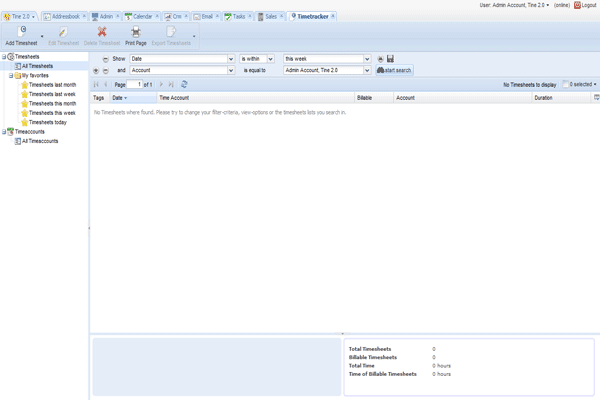The width and height of the screenshot is (600, 400).
Task: Open the '0 selected' selection menu
Action: (579, 85)
